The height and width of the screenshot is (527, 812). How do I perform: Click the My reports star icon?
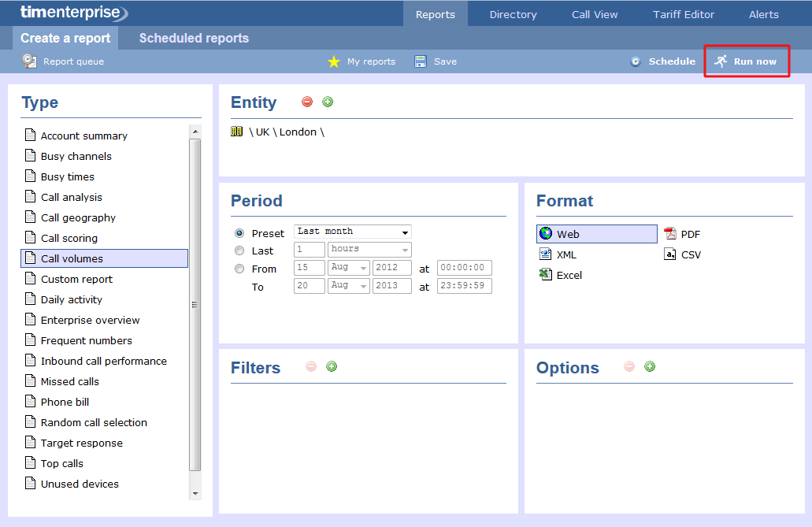point(334,61)
